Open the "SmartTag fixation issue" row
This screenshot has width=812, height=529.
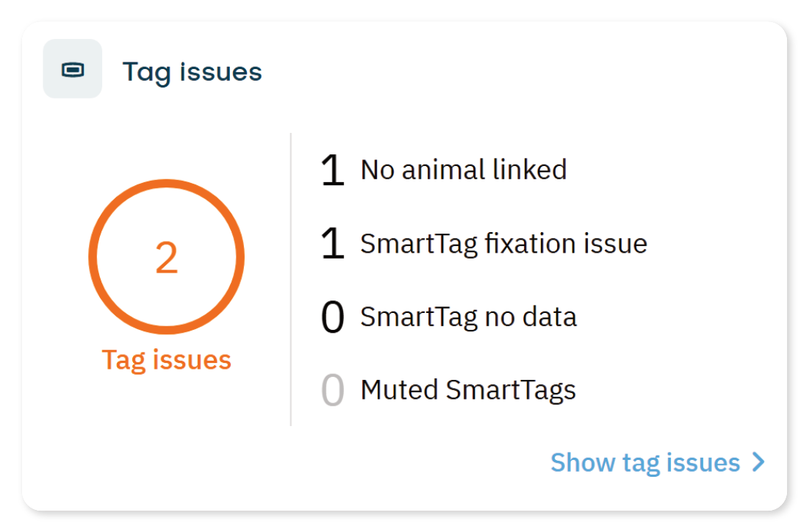pos(503,244)
